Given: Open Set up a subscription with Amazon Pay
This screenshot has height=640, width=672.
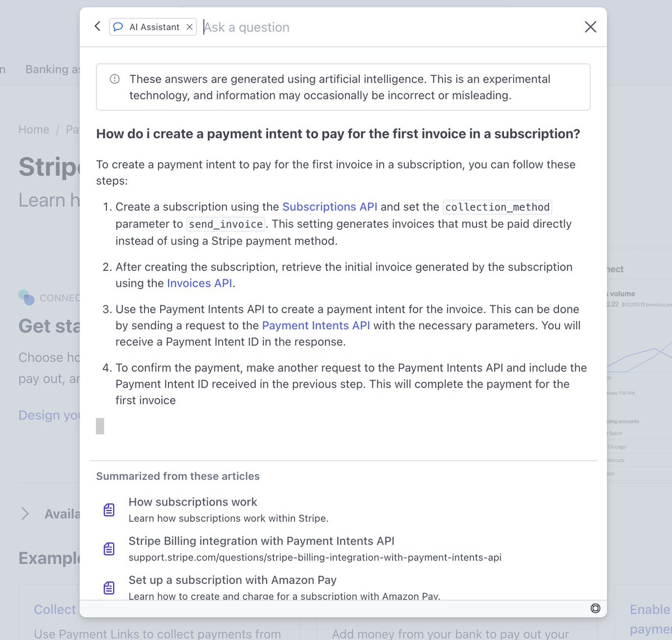Looking at the screenshot, I should (232, 580).
